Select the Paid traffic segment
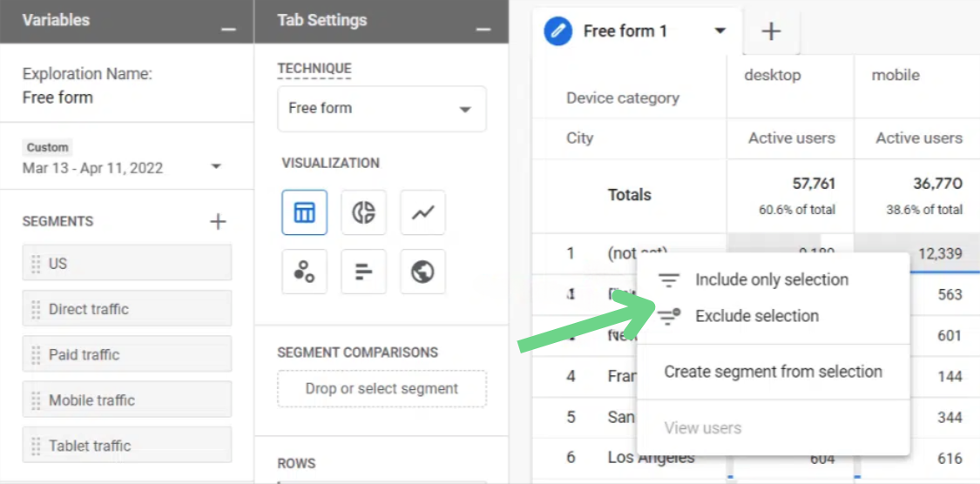Image resolution: width=980 pixels, height=484 pixels. 127,354
